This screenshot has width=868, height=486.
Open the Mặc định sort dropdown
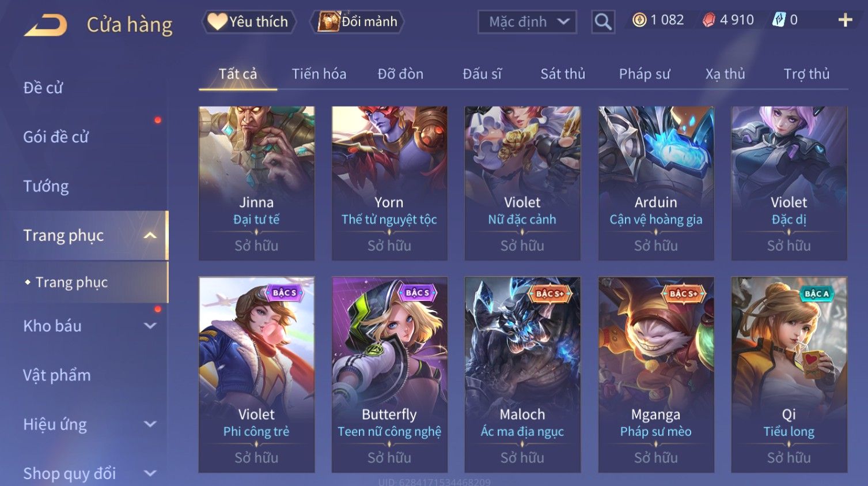tap(527, 22)
